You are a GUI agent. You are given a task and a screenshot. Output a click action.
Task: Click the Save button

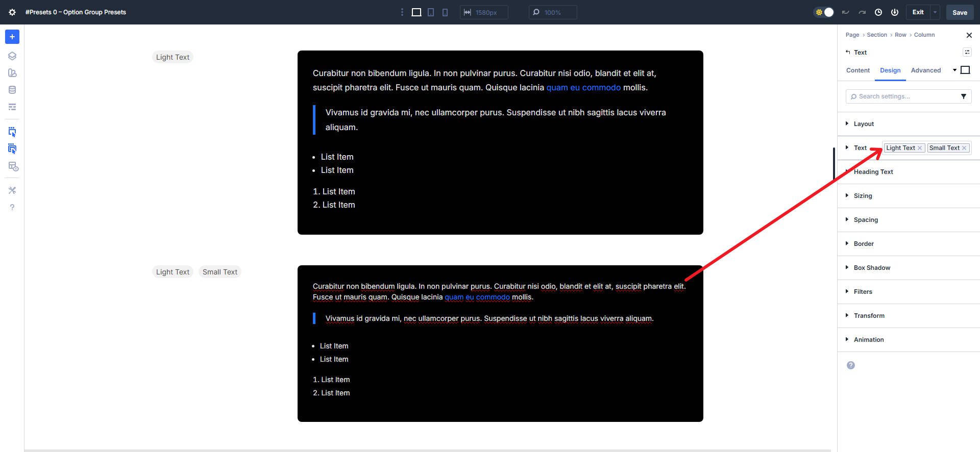coord(960,12)
